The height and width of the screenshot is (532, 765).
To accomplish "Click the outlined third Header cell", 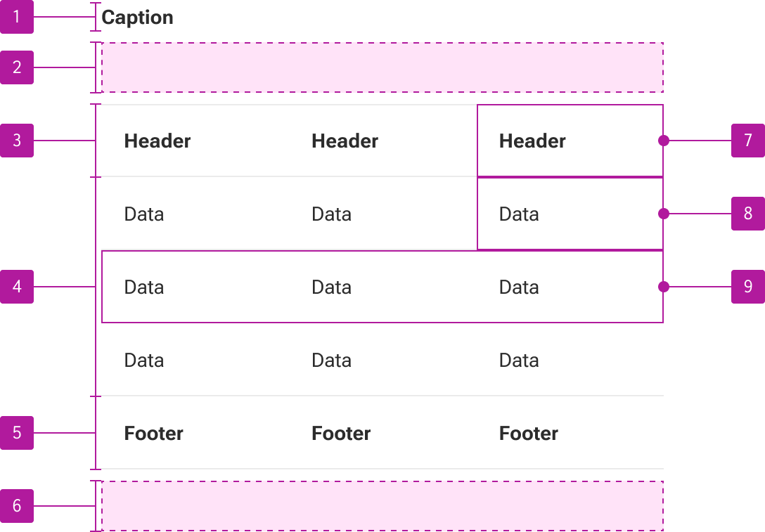I will 570,141.
